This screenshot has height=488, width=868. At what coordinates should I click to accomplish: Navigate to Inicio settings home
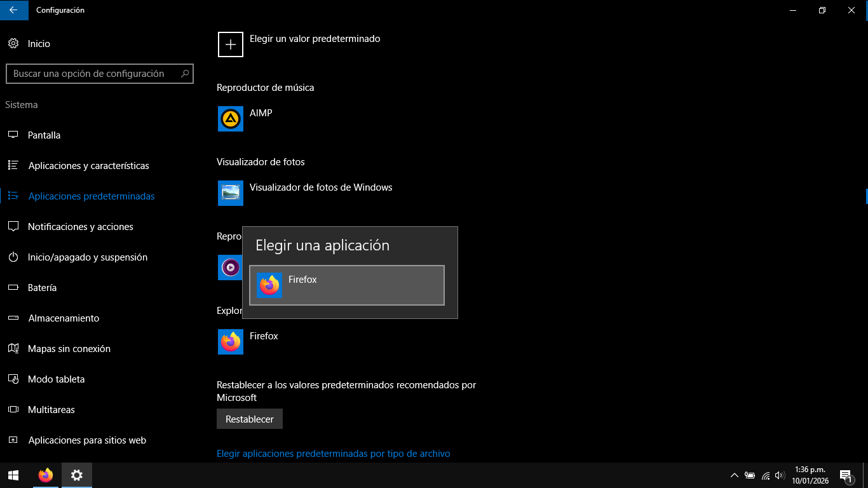click(38, 44)
